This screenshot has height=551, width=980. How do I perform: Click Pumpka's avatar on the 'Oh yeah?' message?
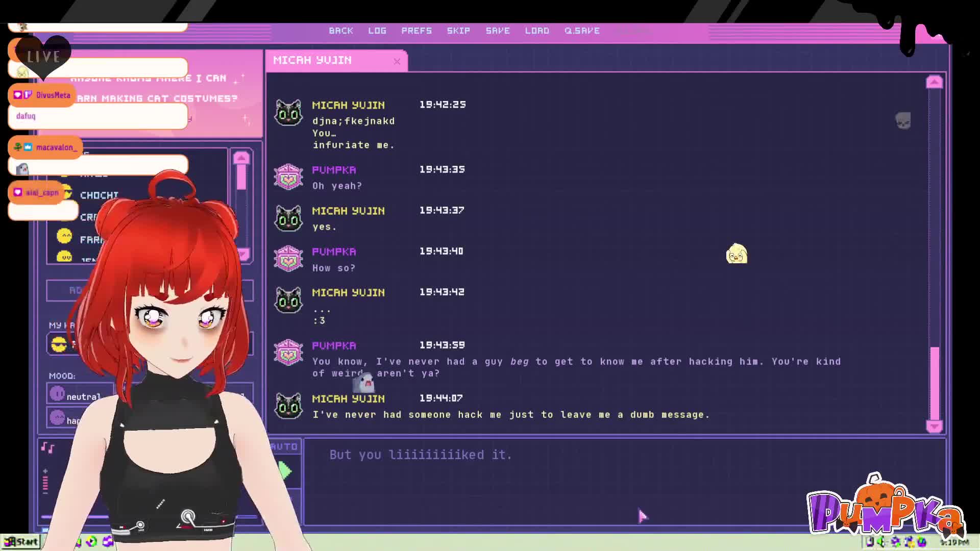288,177
